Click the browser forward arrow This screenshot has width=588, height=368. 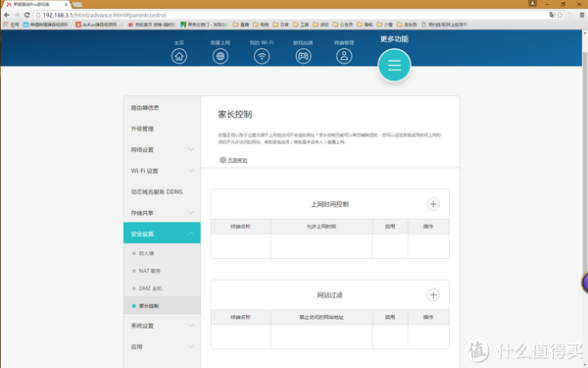17,15
